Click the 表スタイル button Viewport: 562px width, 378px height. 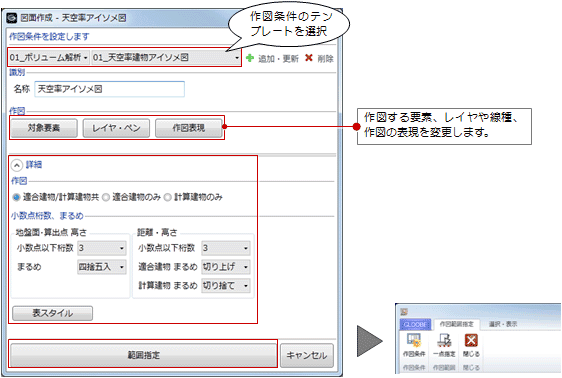[53, 313]
